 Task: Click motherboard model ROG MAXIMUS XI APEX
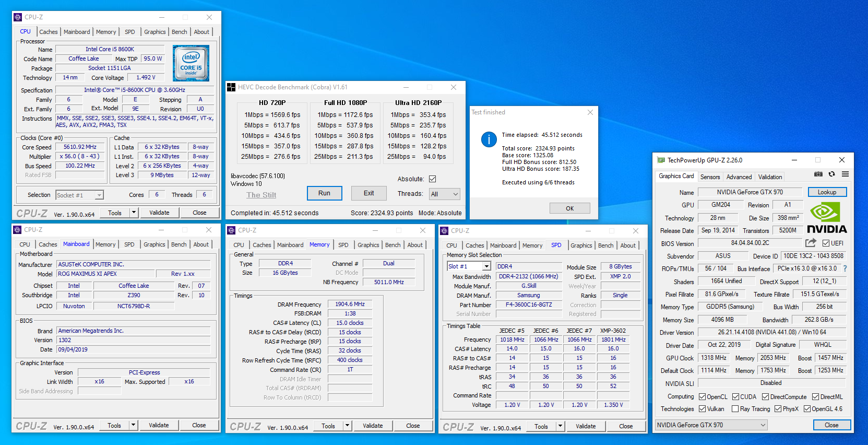[x=106, y=274]
